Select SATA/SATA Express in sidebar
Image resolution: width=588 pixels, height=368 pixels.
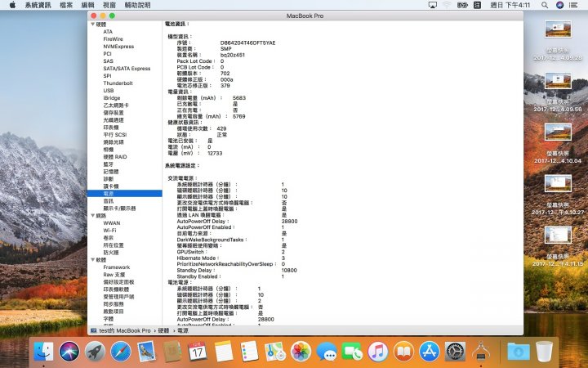pos(127,69)
